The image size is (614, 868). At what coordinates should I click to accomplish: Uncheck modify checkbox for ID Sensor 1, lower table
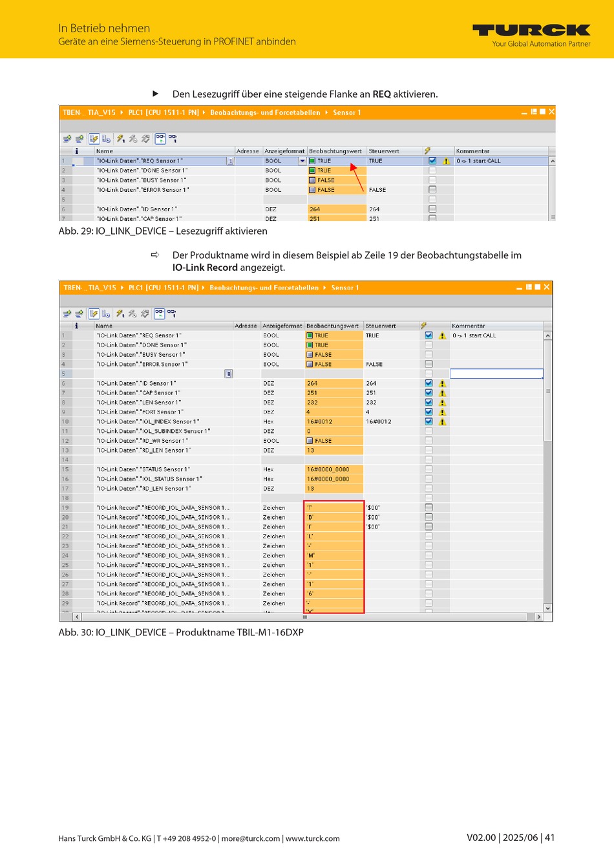coord(429,383)
